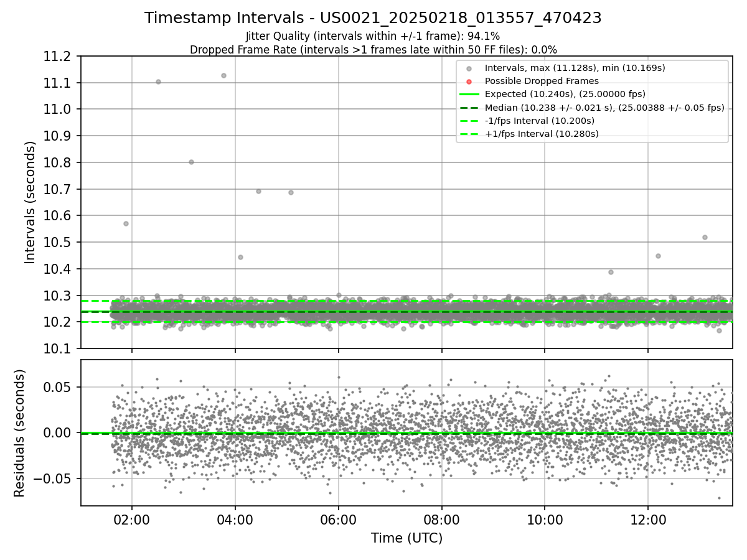Click the highest outlier point near 11.13 seconds
Image resolution: width=747 pixels, height=560 pixels.
(223, 75)
